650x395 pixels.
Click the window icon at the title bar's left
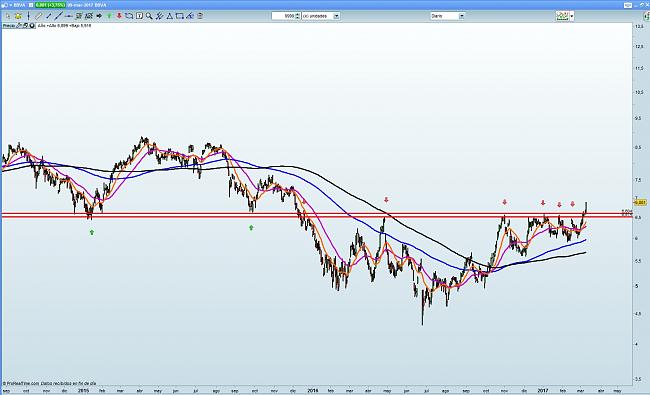pos(4,5)
